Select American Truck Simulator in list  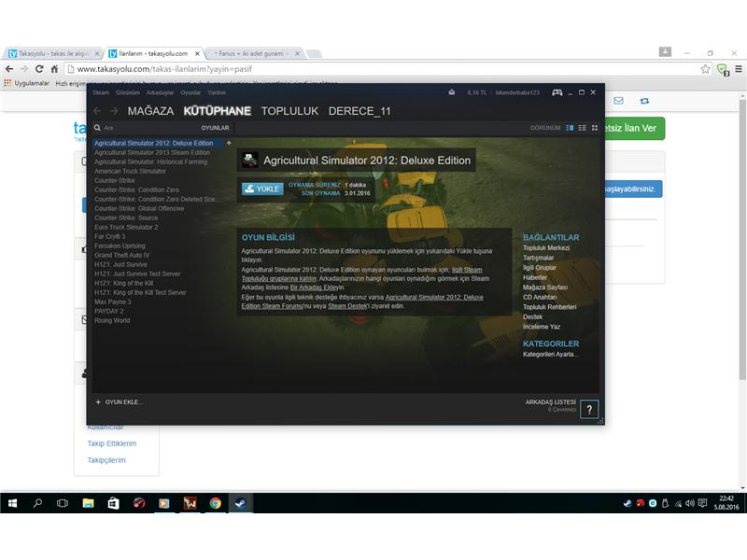coord(130,171)
